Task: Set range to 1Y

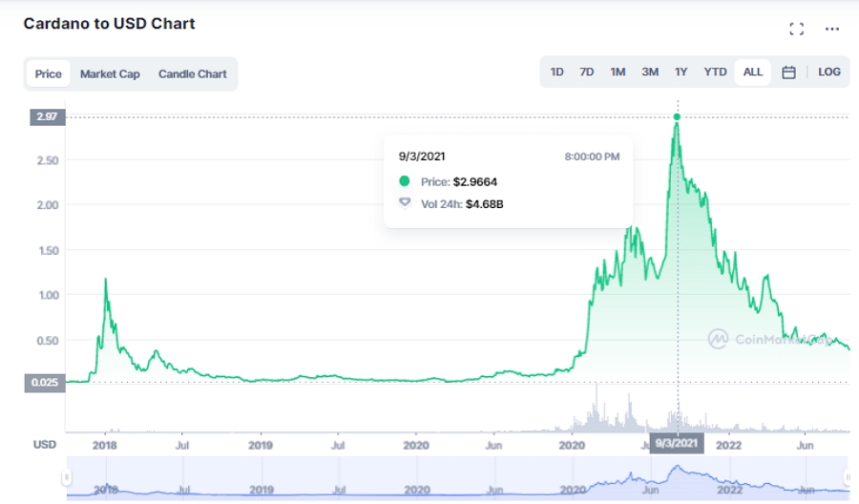Action: click(681, 73)
